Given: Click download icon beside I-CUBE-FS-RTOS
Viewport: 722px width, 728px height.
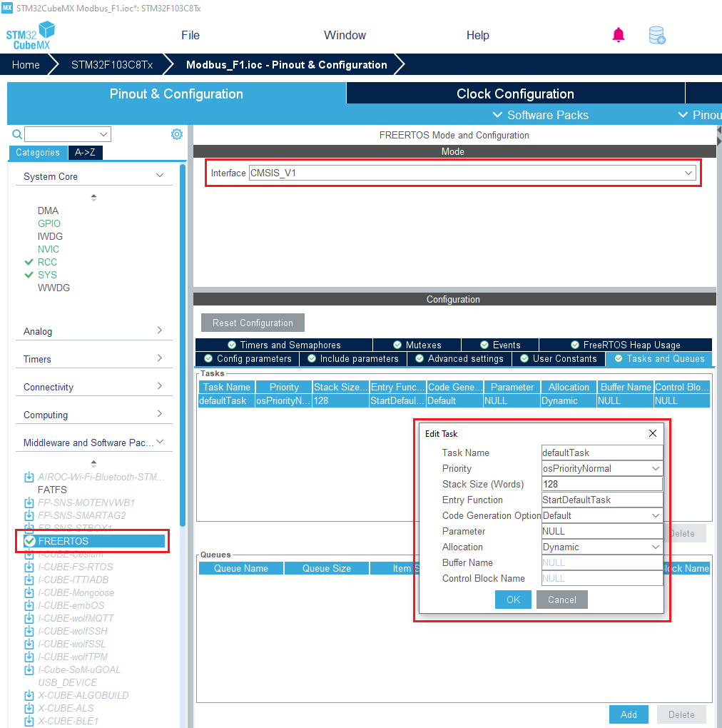Looking at the screenshot, I should [x=29, y=567].
